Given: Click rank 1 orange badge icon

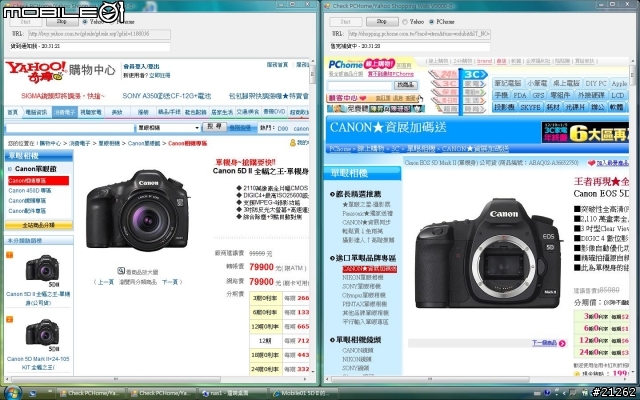Looking at the screenshot, I should [10, 255].
